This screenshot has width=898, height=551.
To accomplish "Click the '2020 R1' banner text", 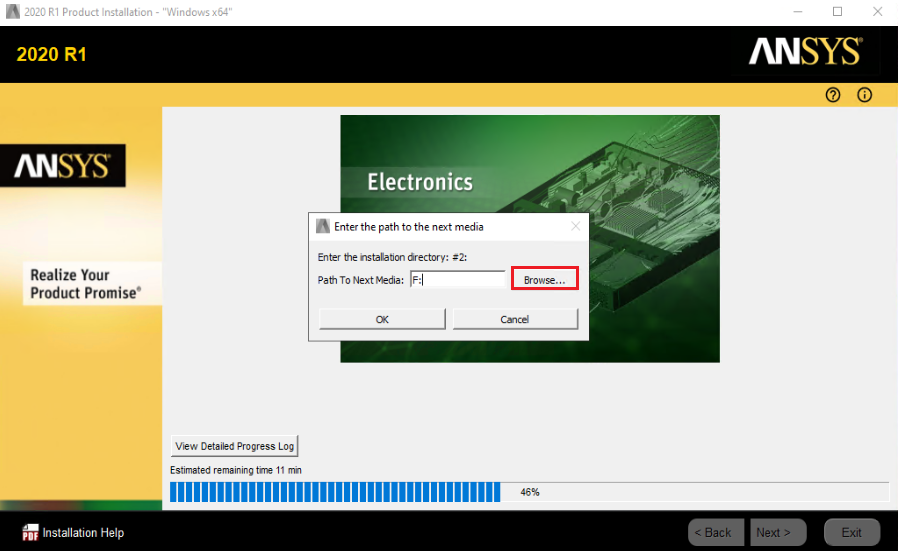I will [52, 54].
